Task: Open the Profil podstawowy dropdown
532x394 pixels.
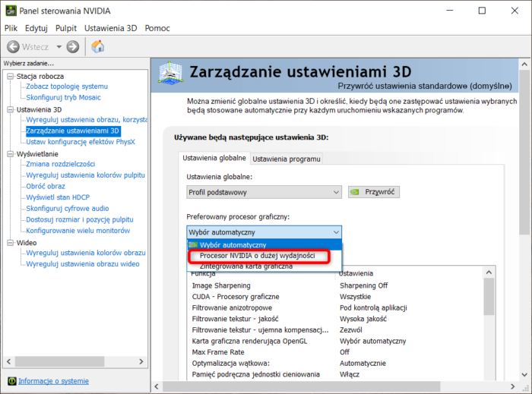Action: [x=264, y=192]
